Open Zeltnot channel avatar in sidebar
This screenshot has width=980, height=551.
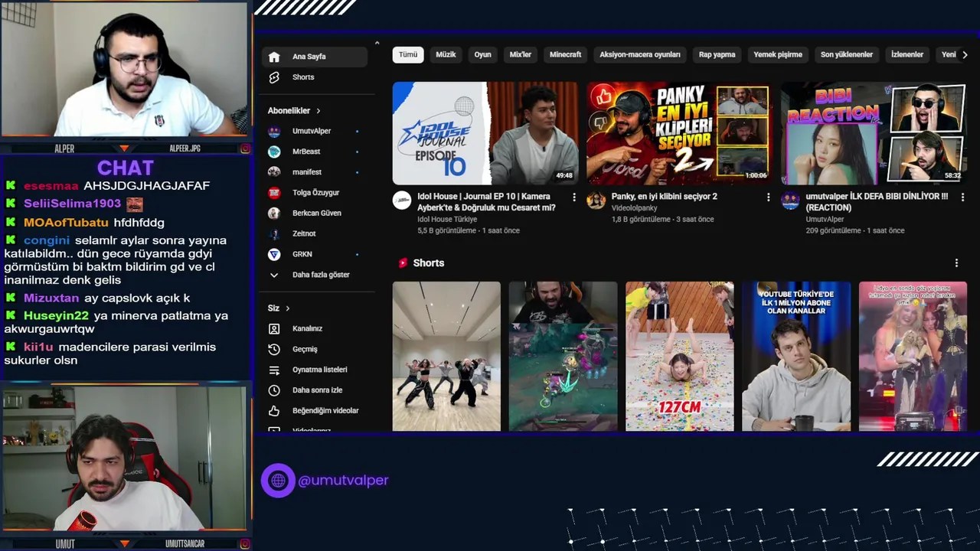click(x=274, y=233)
